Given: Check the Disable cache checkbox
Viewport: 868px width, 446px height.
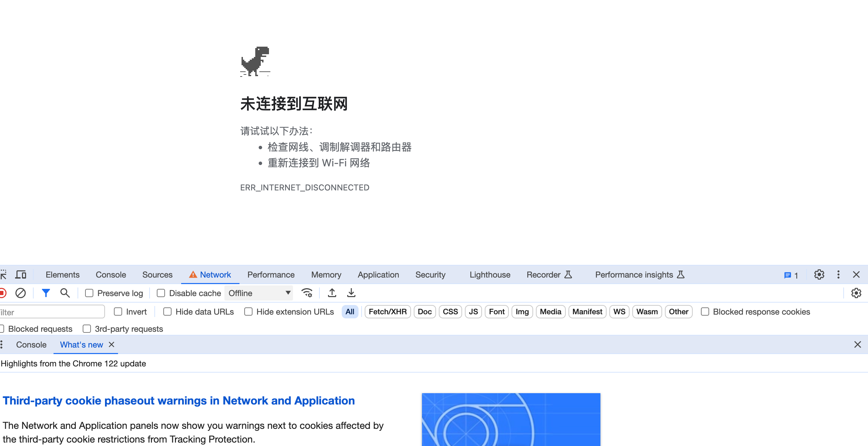Looking at the screenshot, I should tap(161, 293).
